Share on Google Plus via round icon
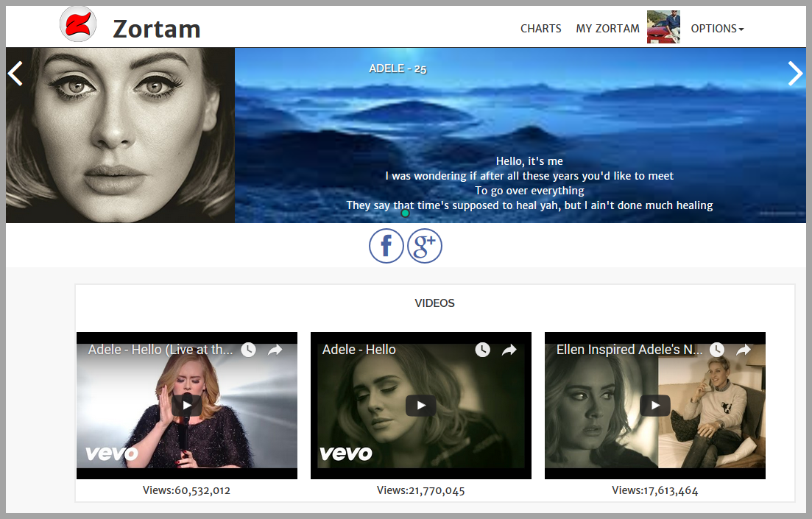812x519 pixels. (425, 246)
